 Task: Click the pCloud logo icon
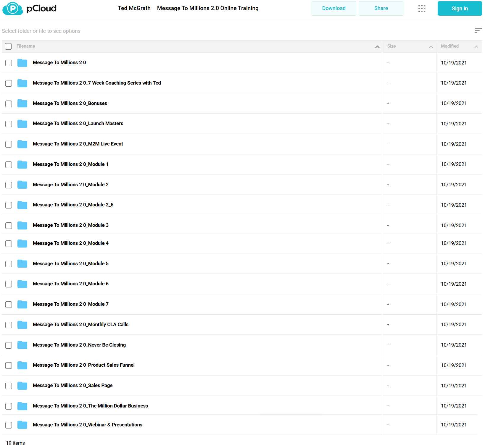click(x=13, y=8)
